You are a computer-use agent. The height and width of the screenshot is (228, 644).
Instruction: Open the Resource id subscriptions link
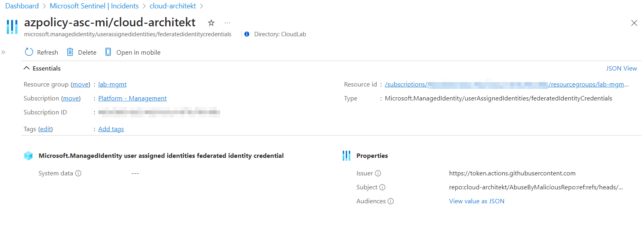coord(507,85)
